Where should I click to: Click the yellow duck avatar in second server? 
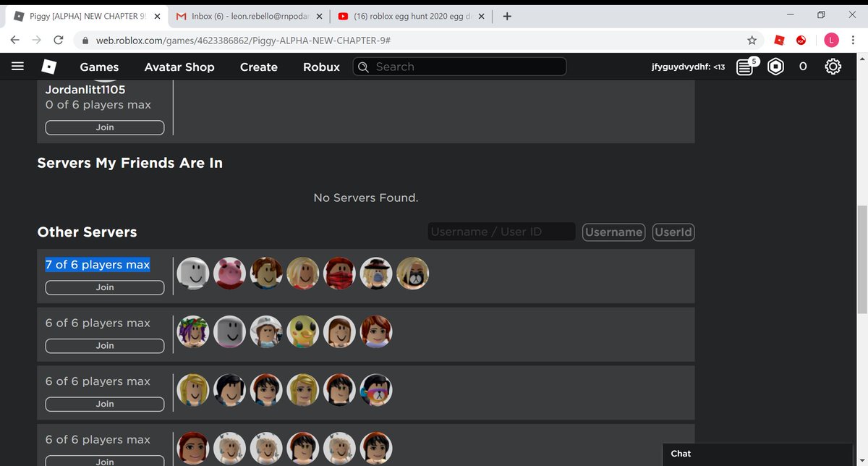pyautogui.click(x=303, y=331)
